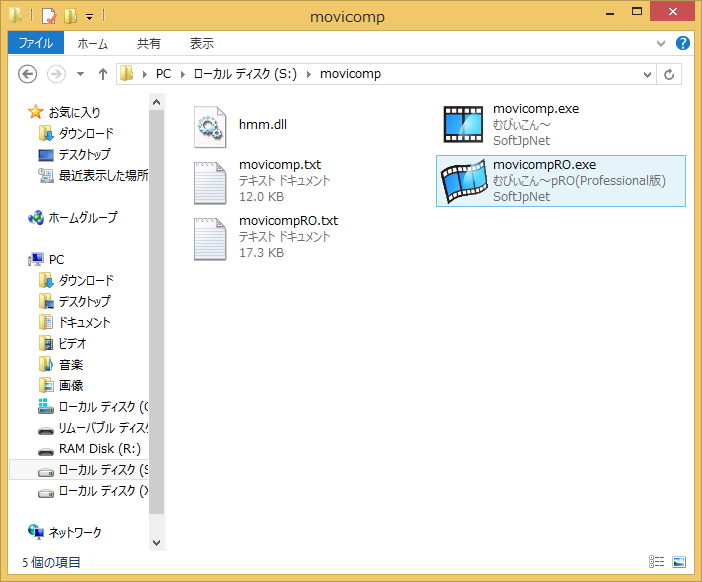The height and width of the screenshot is (582, 702).
Task: Go up one folder level arrow
Action: tap(103, 74)
